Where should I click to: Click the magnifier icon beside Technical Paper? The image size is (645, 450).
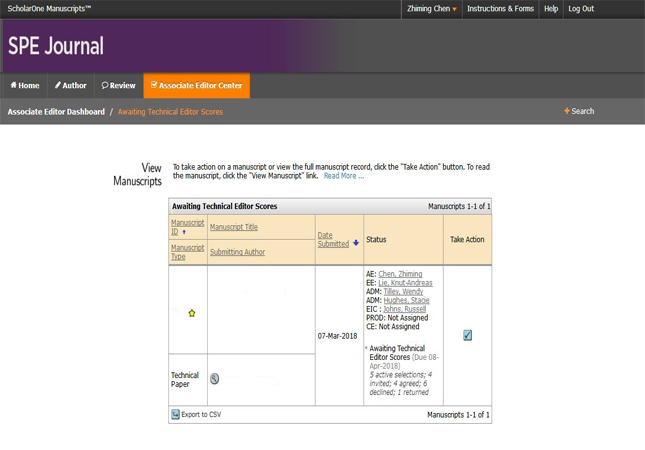click(x=214, y=379)
